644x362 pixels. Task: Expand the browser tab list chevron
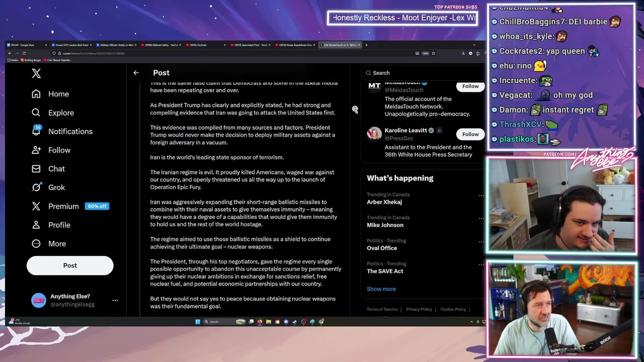tap(474, 45)
